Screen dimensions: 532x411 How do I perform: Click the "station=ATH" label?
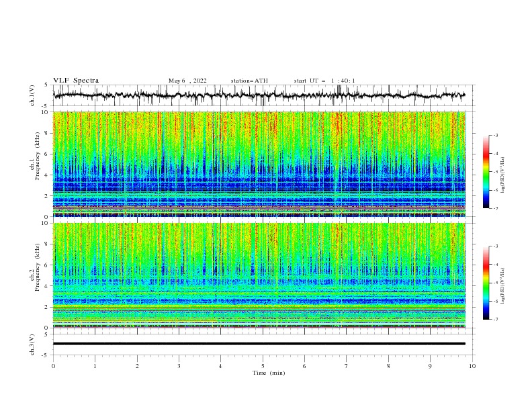pyautogui.click(x=249, y=81)
